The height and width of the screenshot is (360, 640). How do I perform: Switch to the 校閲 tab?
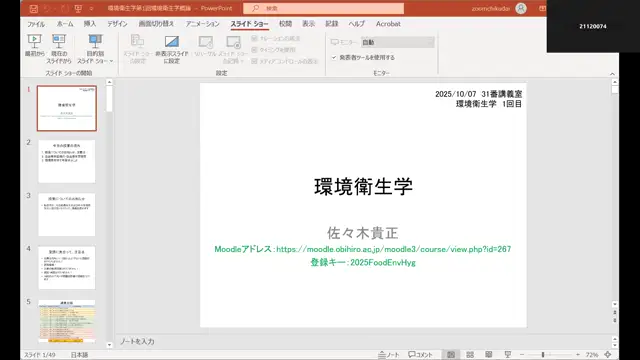point(285,24)
